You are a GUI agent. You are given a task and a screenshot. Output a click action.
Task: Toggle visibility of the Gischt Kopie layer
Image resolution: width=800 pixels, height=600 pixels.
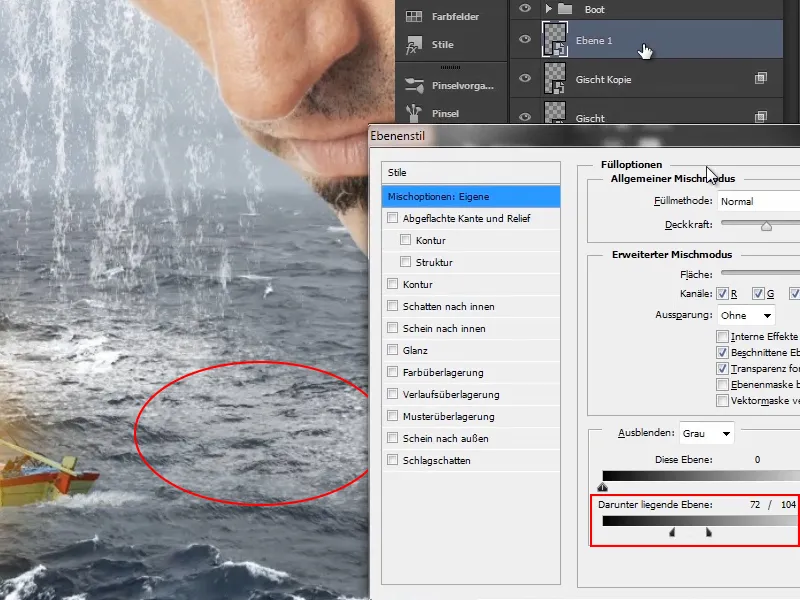[524, 78]
